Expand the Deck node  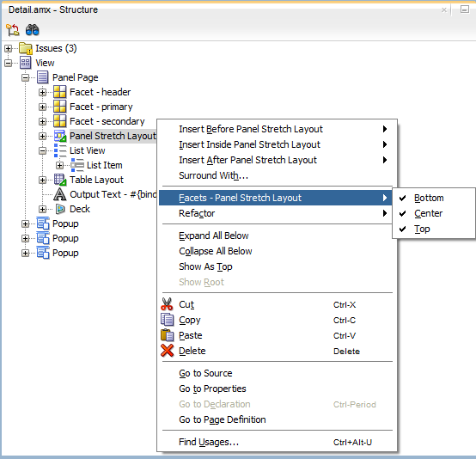coord(42,209)
